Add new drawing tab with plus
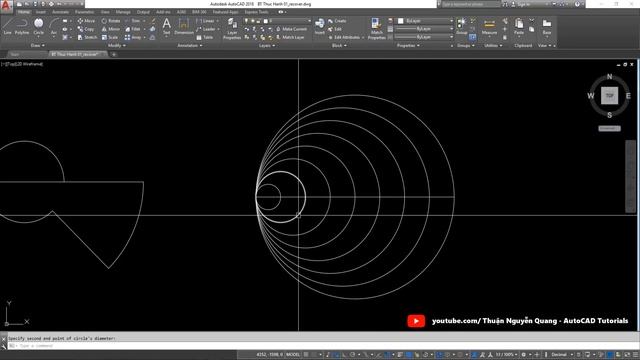This screenshot has width=640, height=360. [x=114, y=54]
